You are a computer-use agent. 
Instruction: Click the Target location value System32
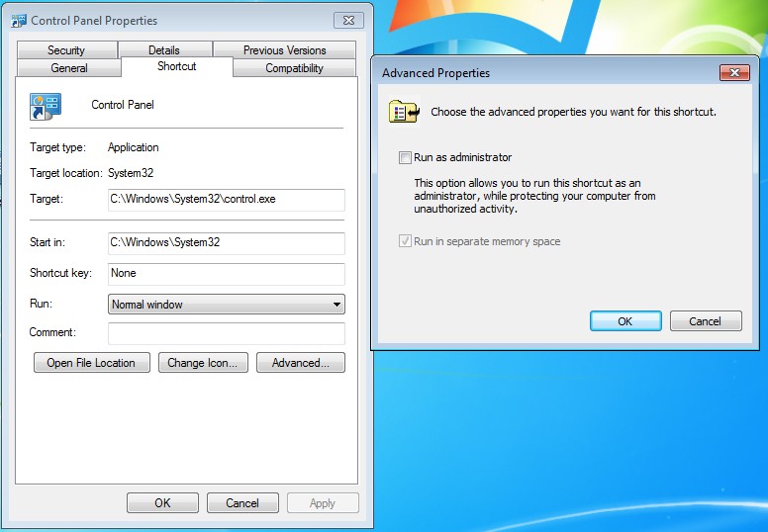click(131, 173)
